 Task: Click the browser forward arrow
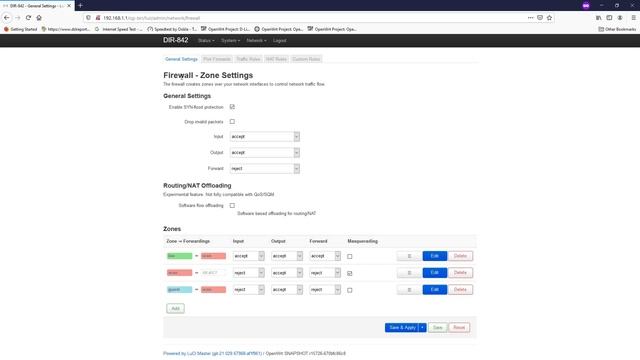click(18, 18)
